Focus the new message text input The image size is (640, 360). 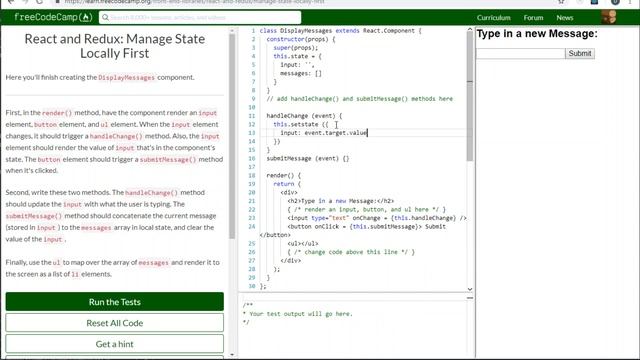tap(521, 53)
